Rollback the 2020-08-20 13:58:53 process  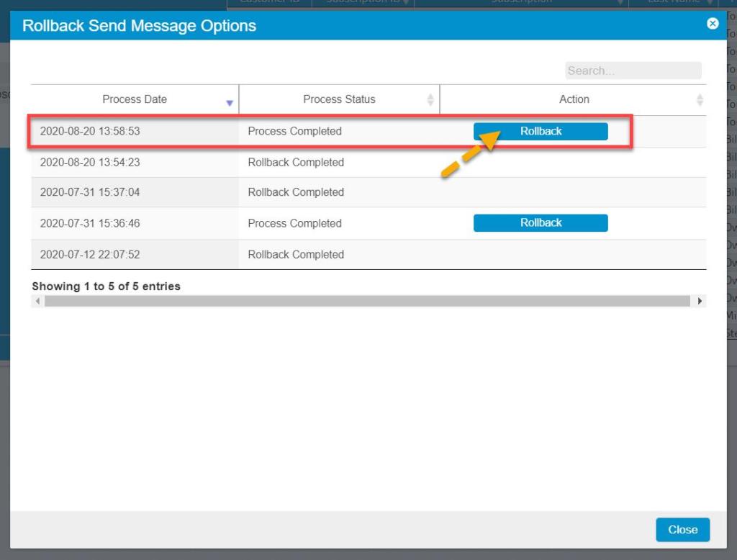(541, 131)
